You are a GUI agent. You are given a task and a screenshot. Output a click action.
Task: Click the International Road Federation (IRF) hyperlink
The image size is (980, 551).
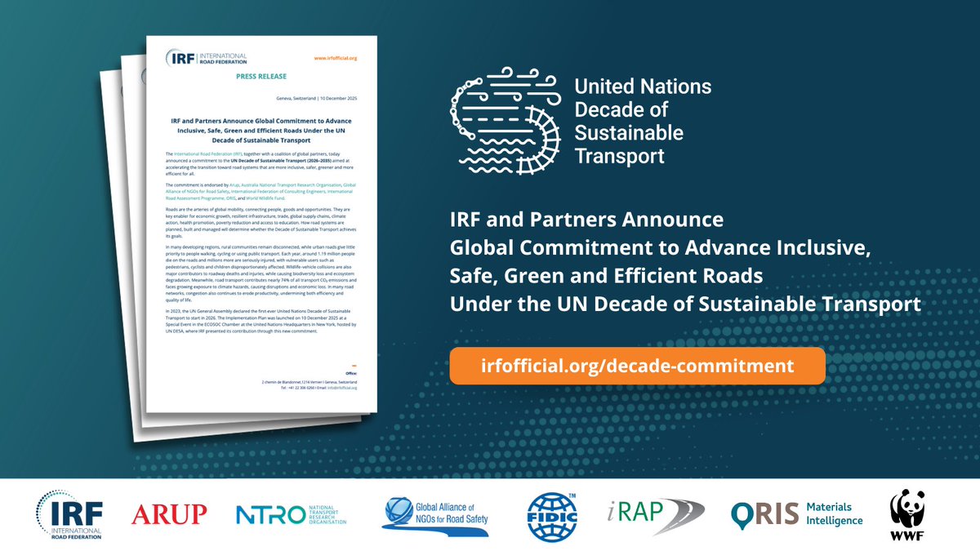[x=208, y=154]
